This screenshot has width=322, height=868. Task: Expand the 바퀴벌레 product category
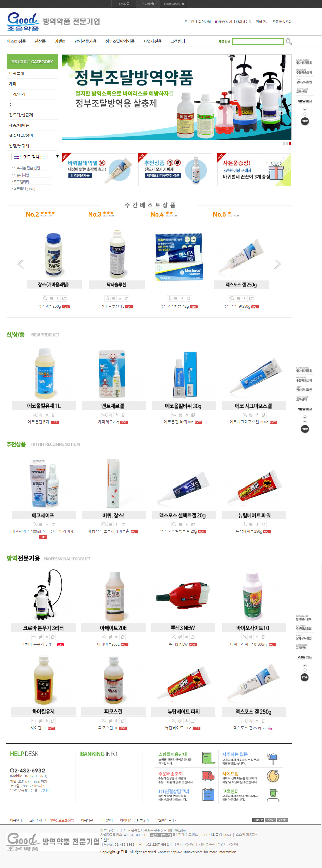[x=32, y=74]
